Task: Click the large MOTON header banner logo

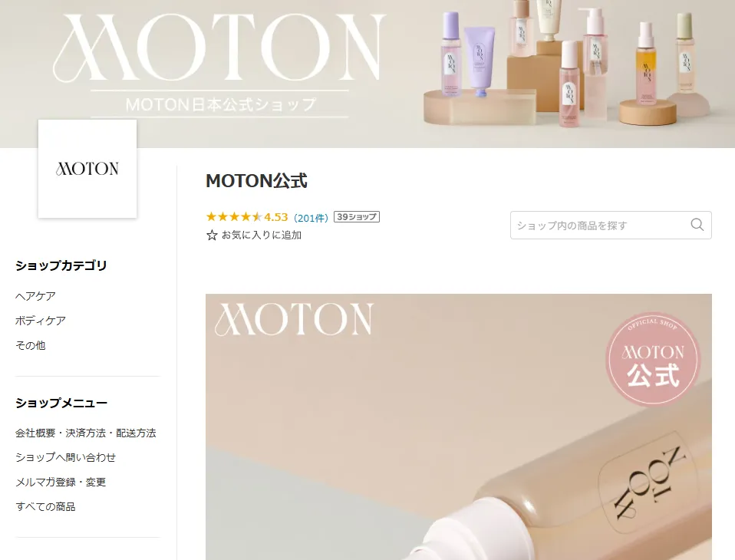Action: 219,48
